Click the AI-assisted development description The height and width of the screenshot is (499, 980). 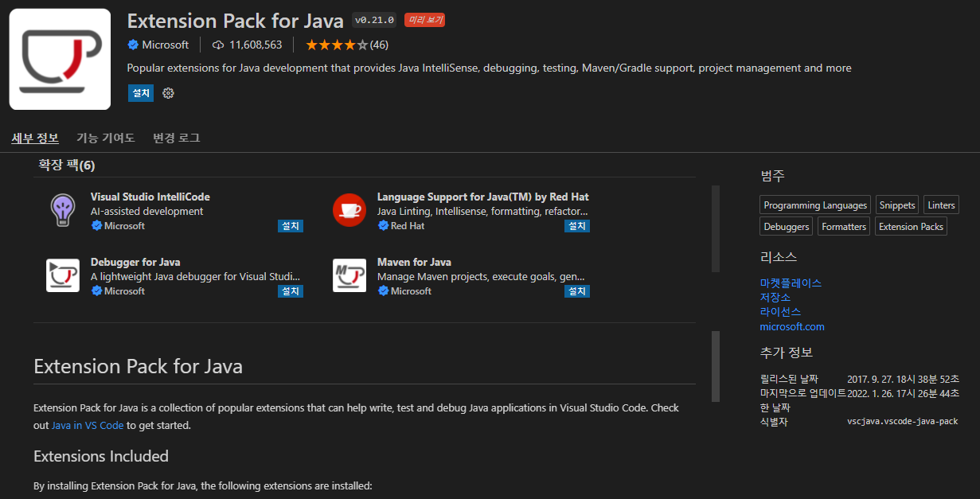click(x=147, y=211)
